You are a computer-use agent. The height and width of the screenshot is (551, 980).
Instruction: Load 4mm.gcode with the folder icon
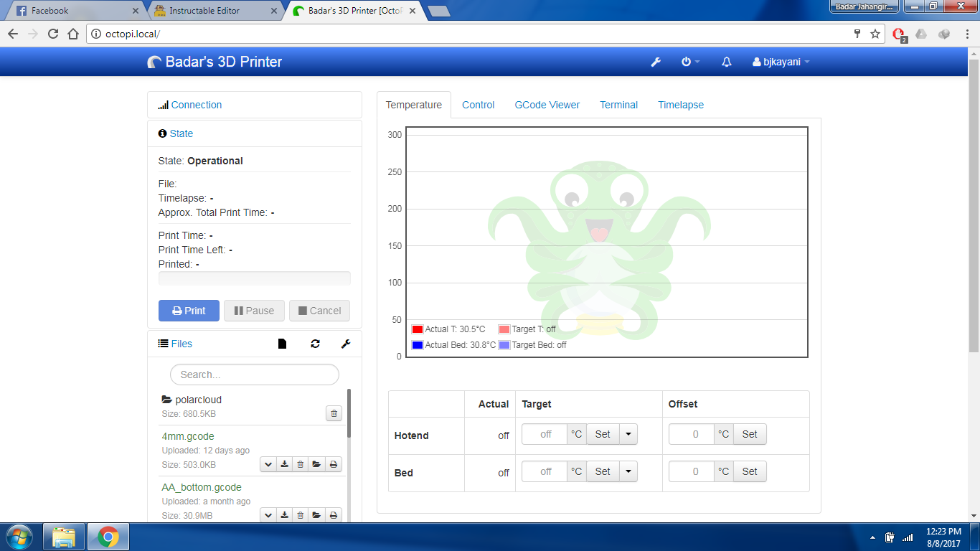317,464
